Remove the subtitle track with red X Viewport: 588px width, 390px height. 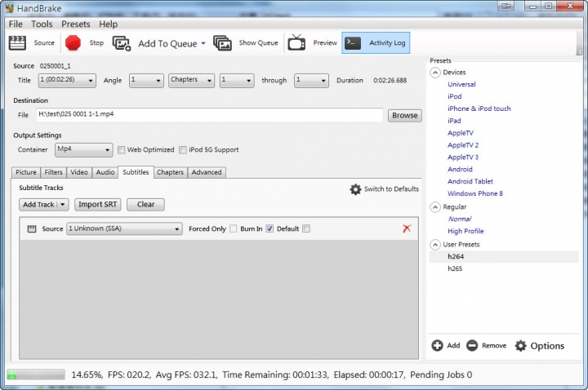(407, 228)
